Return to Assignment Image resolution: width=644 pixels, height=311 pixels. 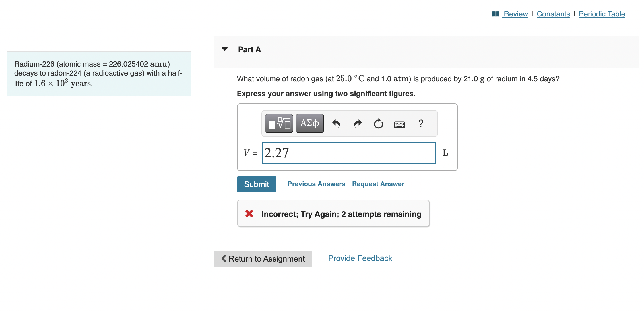click(263, 258)
